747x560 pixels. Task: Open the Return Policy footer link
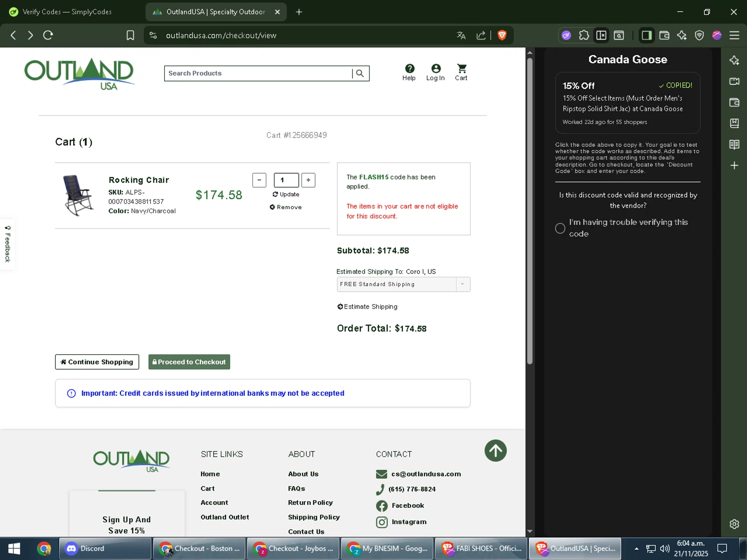310,503
